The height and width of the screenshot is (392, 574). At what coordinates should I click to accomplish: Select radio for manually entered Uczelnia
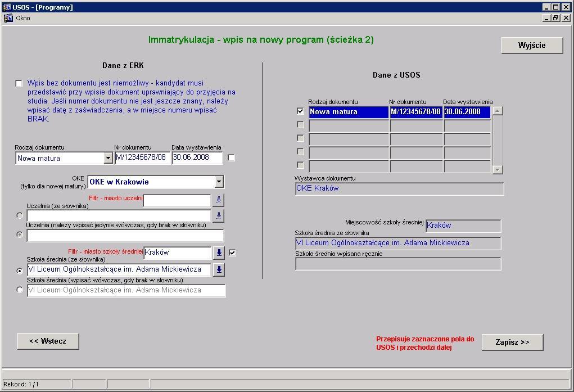[x=20, y=235]
